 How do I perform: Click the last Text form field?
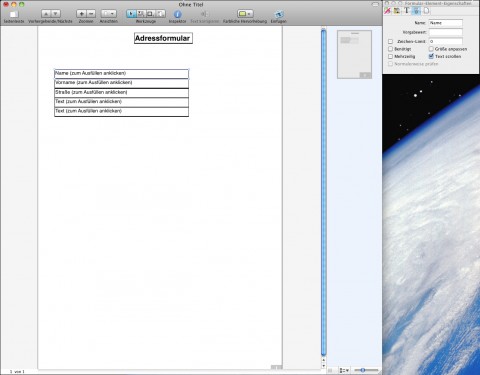(121, 112)
